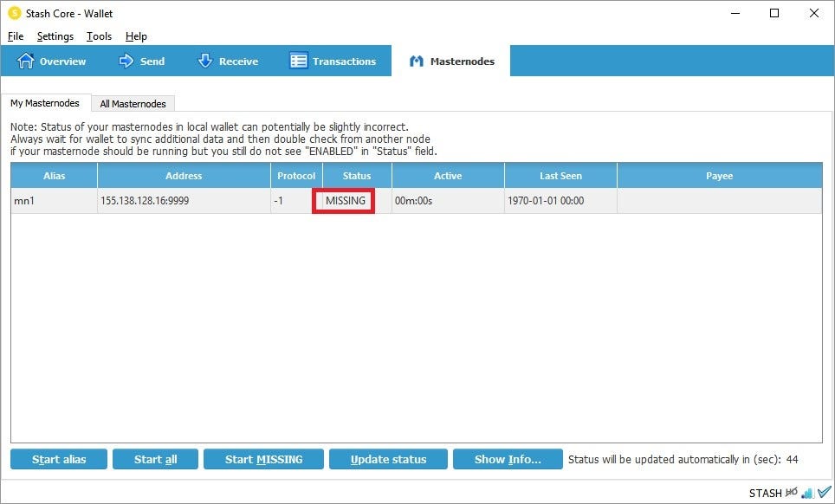Viewport: 835px width, 504px height.
Task: Open the Tools menu
Action: (x=99, y=36)
